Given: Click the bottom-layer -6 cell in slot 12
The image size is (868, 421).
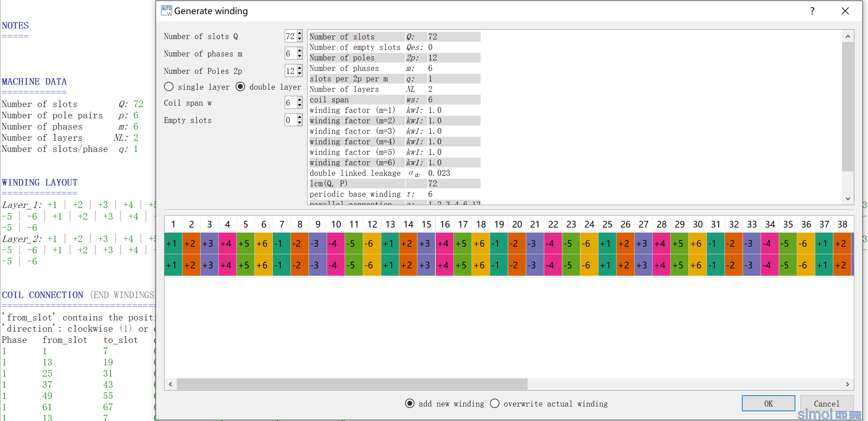Looking at the screenshot, I should (372, 265).
